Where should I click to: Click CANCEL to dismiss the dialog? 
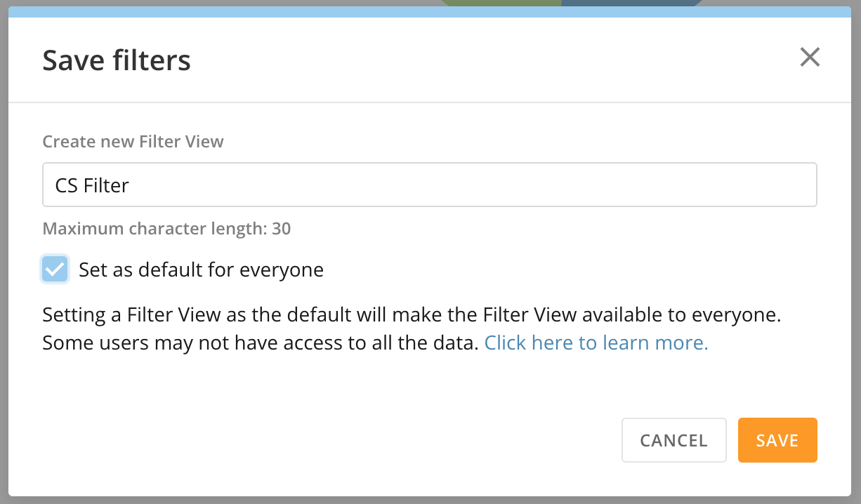[x=673, y=440]
